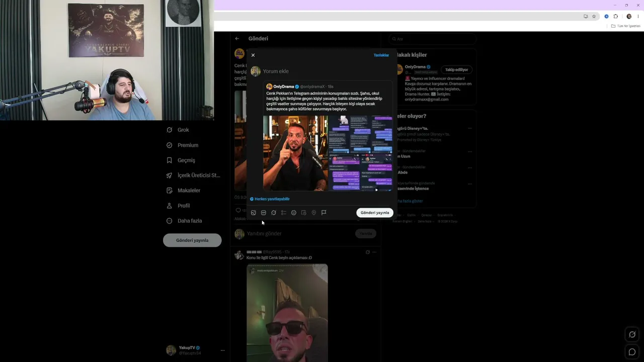Open Profil in the sidebar

178,206
